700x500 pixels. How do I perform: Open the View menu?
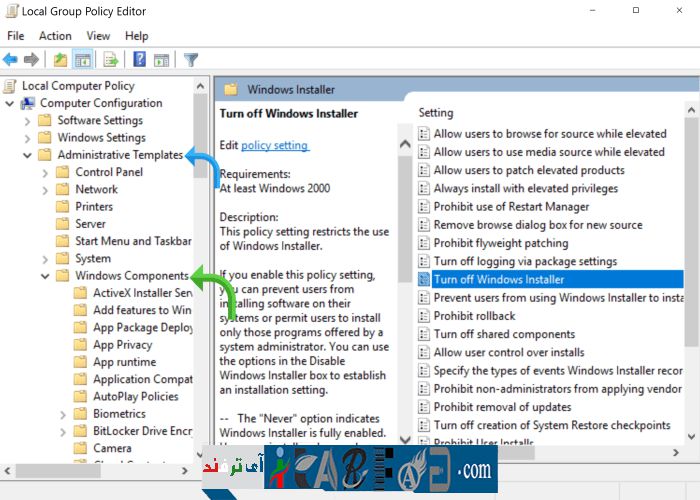[98, 36]
